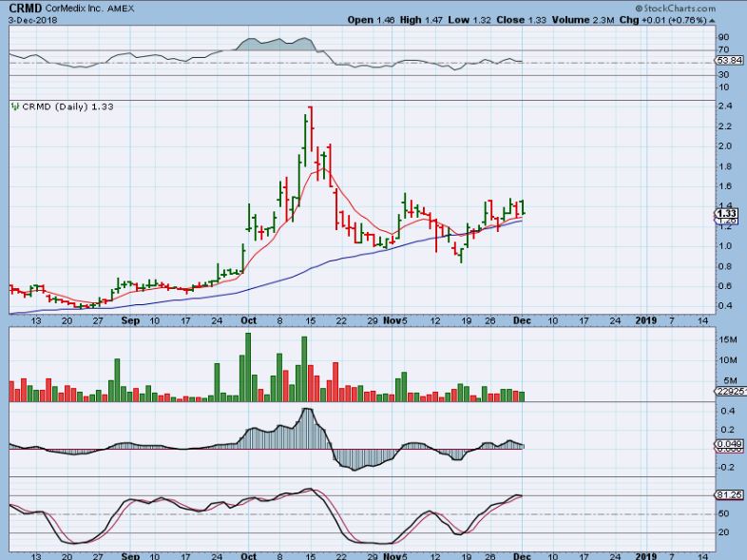
Task: Click the CRMD ticker symbol heading
Action: click(x=26, y=8)
